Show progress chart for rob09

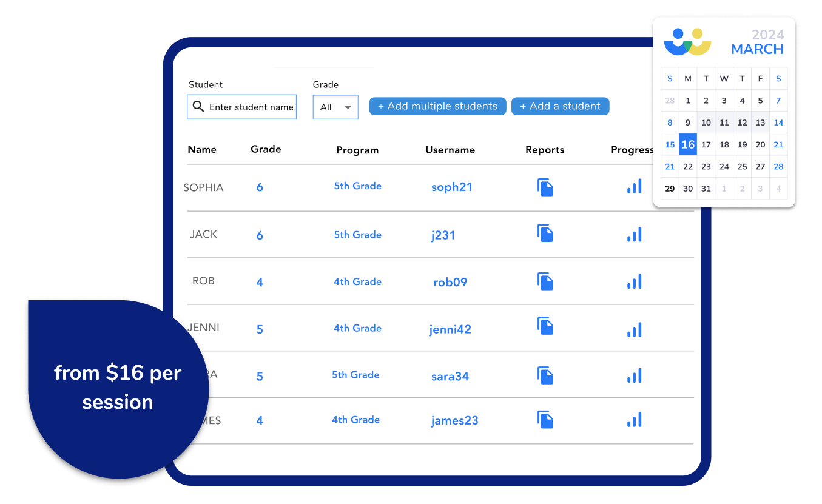[x=634, y=282]
